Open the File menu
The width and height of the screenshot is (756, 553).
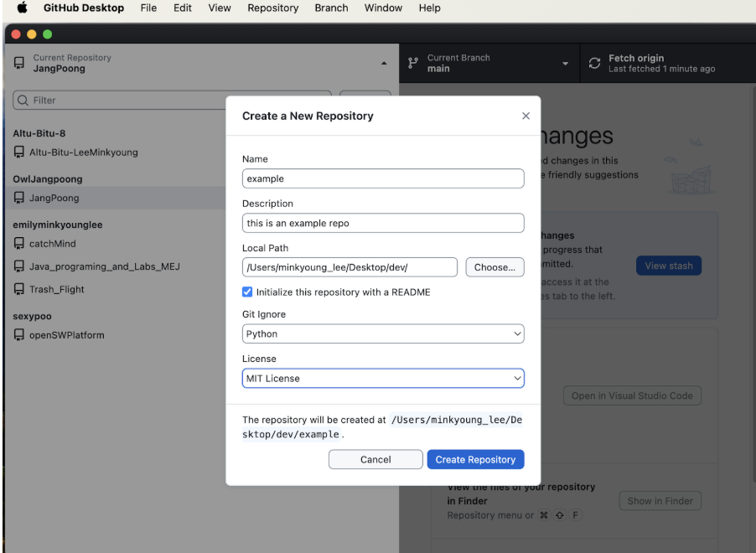(x=148, y=8)
